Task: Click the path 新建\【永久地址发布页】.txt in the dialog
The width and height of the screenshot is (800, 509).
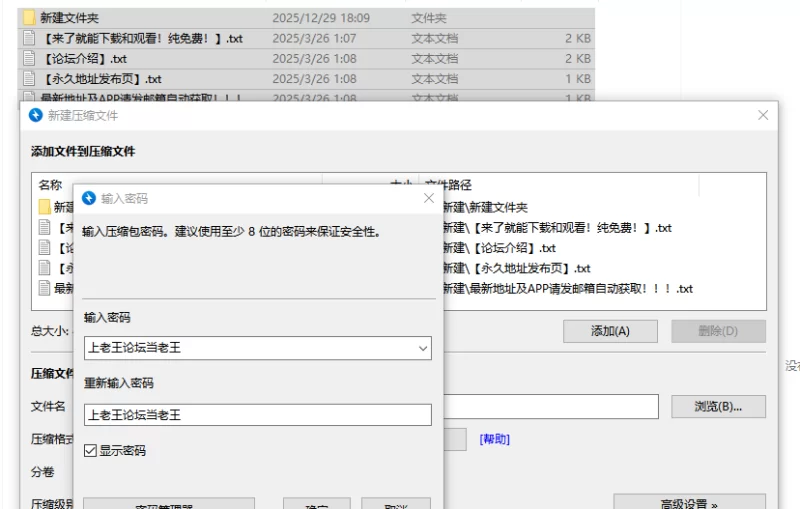Action: pos(516,268)
